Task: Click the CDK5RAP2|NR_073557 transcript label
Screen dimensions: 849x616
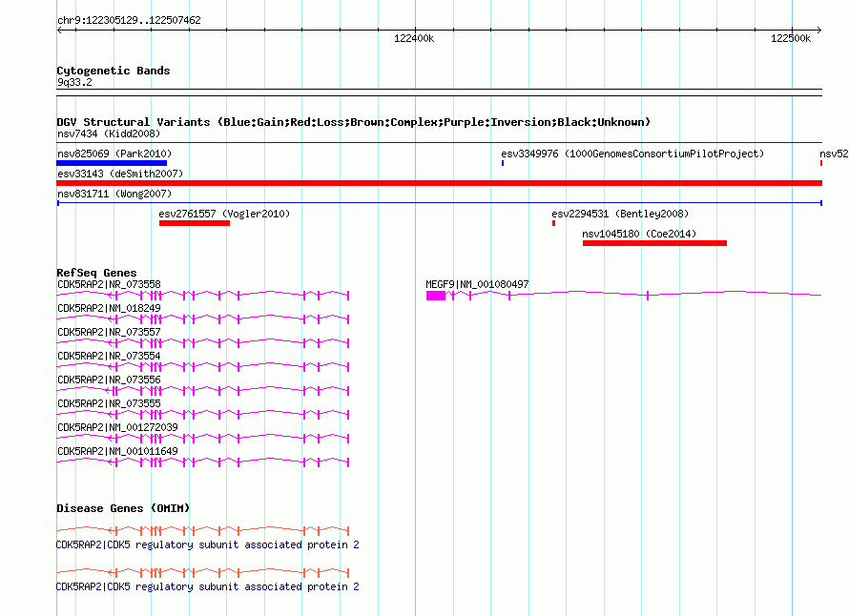Action: (x=109, y=332)
